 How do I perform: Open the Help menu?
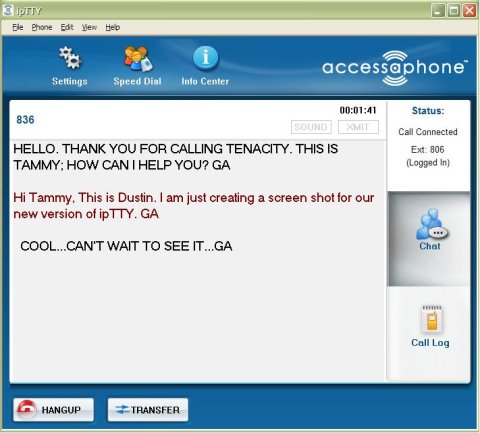click(113, 27)
